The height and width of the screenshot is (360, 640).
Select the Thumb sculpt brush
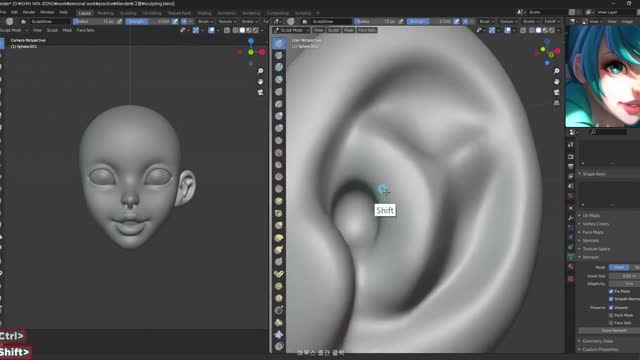tap(279, 262)
